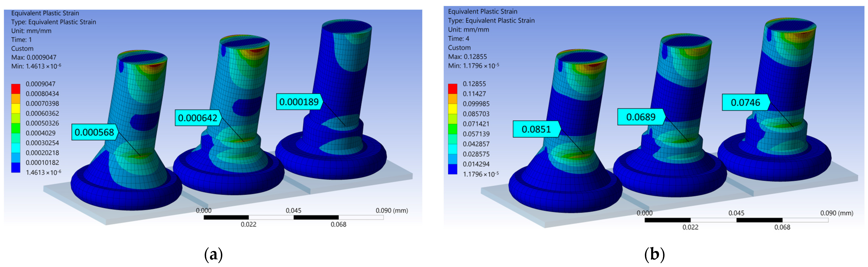The width and height of the screenshot is (868, 267).
Task: Click the 0.0009047 legend maximum value in (a)
Action: click(40, 84)
